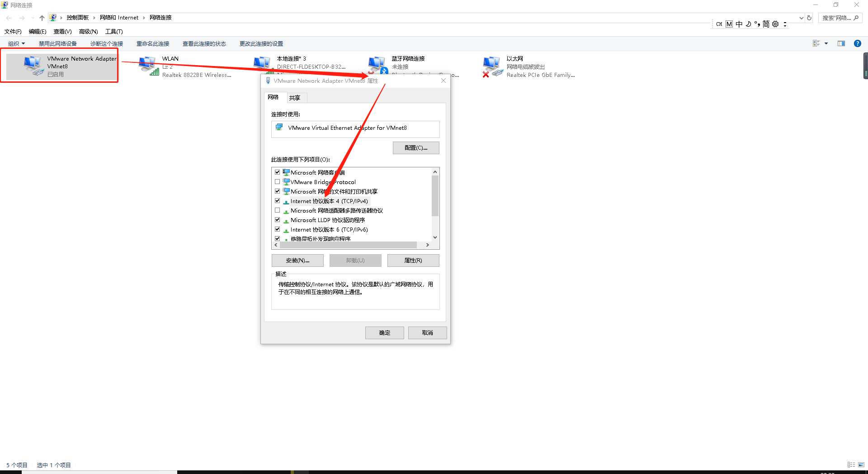Click the 确定 button

pos(385,333)
